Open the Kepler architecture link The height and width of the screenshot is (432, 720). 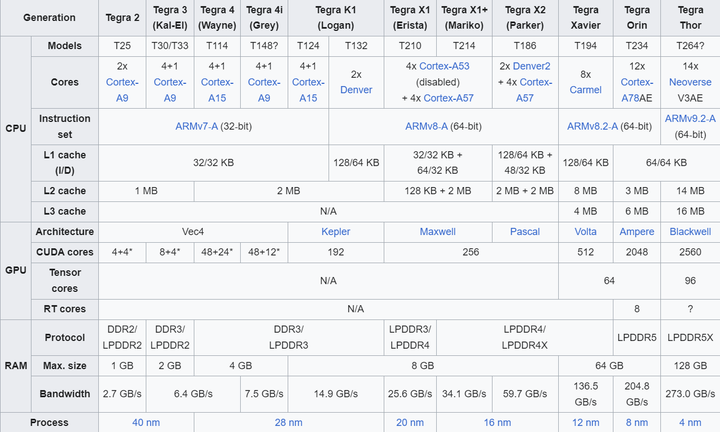(336, 232)
